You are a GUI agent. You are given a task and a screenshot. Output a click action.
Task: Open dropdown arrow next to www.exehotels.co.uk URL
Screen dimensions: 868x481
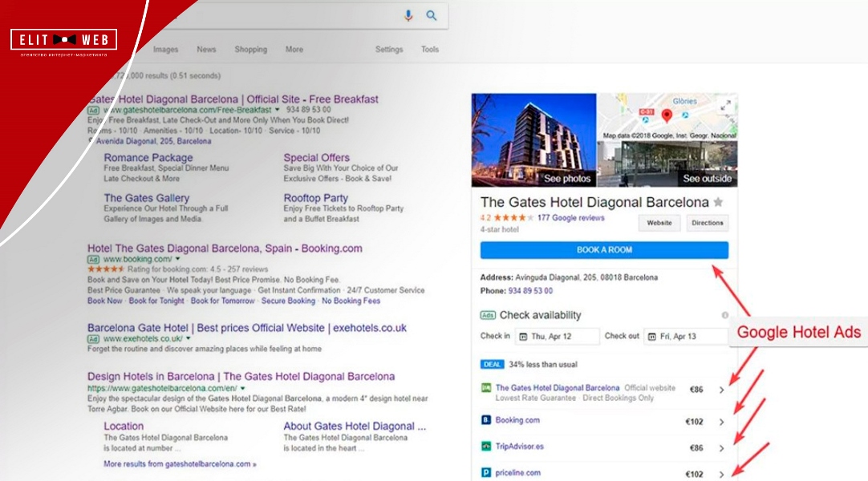[189, 338]
